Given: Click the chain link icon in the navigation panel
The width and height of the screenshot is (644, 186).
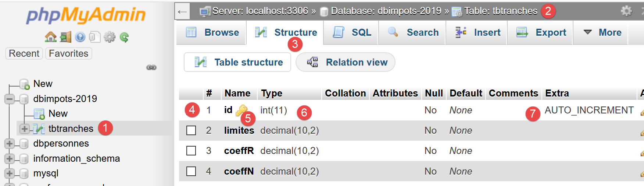Looking at the screenshot, I should coord(151,67).
